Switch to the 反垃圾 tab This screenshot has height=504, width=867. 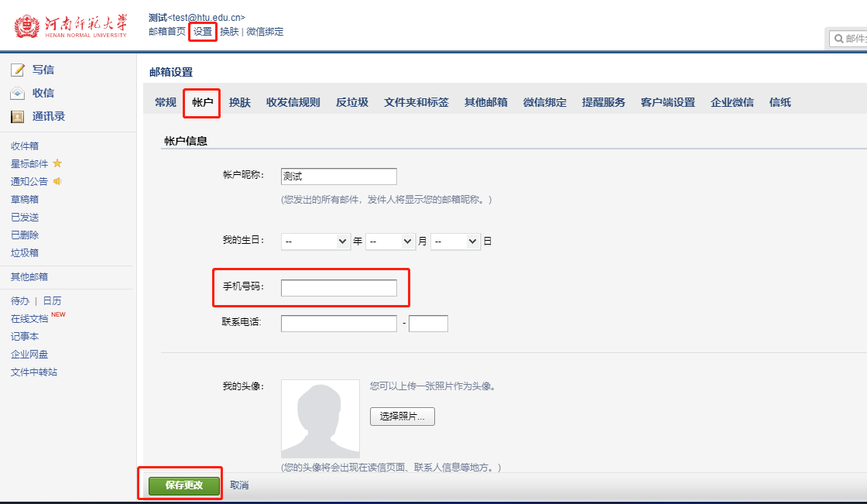tap(351, 102)
